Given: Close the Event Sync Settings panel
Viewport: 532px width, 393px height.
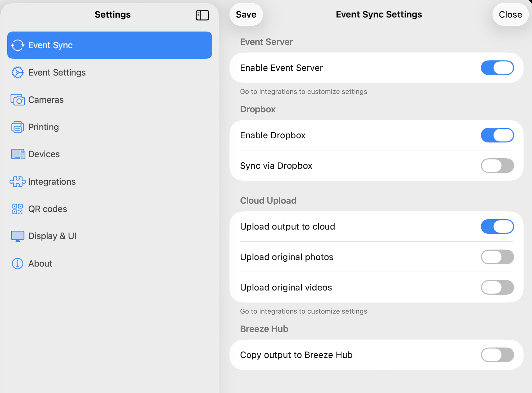Looking at the screenshot, I should pyautogui.click(x=510, y=14).
